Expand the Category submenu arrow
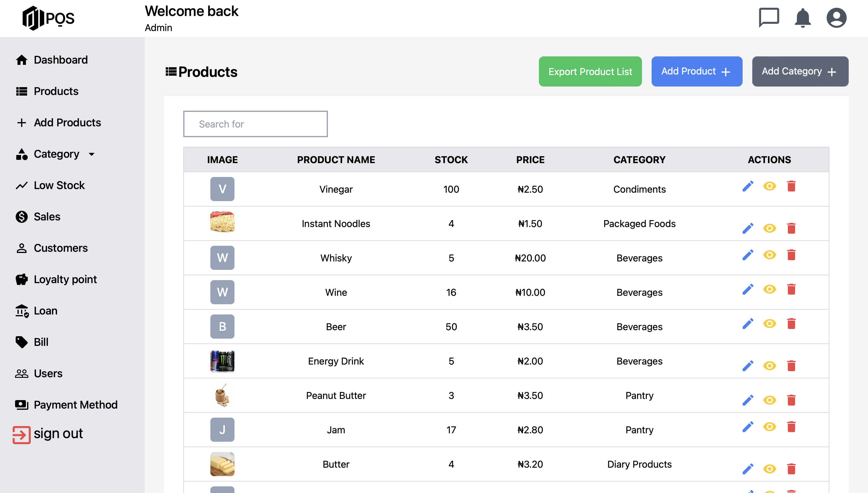The width and height of the screenshot is (868, 493). pos(91,154)
